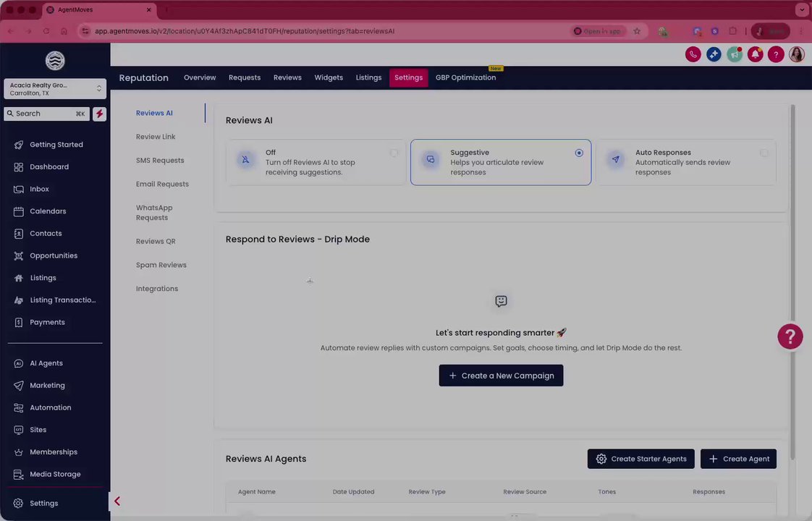The width and height of the screenshot is (812, 521).
Task: Select the Settings tab in Reputation
Action: tap(409, 77)
